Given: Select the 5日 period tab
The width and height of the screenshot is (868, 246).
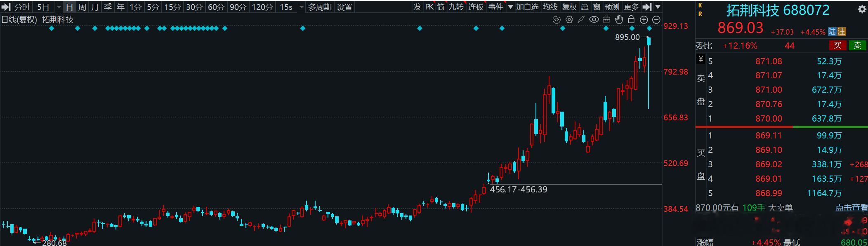Looking at the screenshot, I should [43, 7].
